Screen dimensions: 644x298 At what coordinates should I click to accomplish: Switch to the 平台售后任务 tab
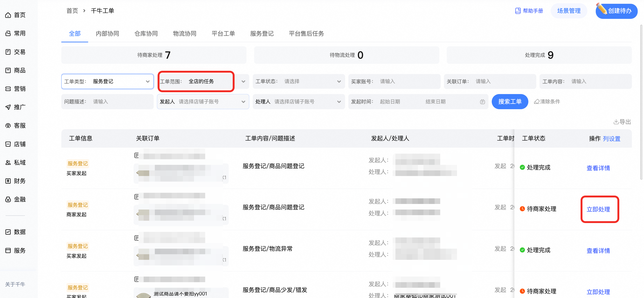[x=306, y=34]
